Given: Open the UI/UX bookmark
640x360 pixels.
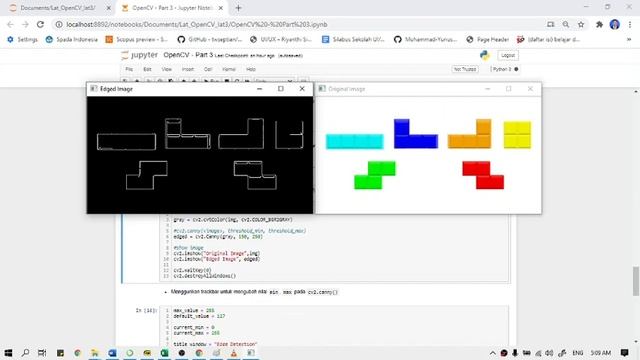Looking at the screenshot, I should pos(281,40).
